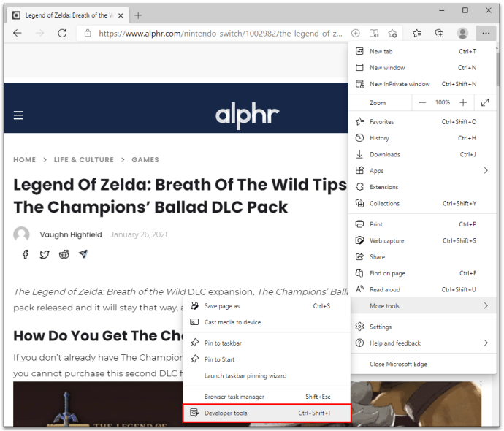Share article on Reddit icon

tap(64, 254)
